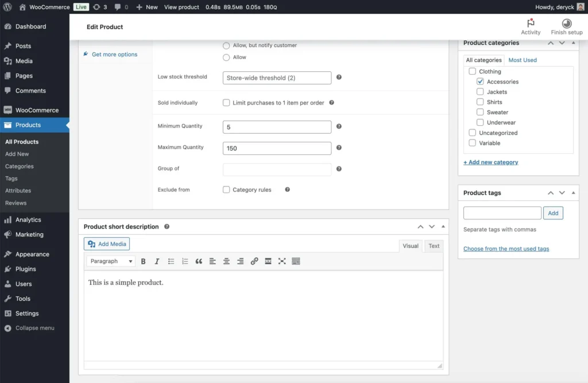Enable Limit purchases to 1 item checkbox
This screenshot has height=383, width=588.
(x=226, y=103)
